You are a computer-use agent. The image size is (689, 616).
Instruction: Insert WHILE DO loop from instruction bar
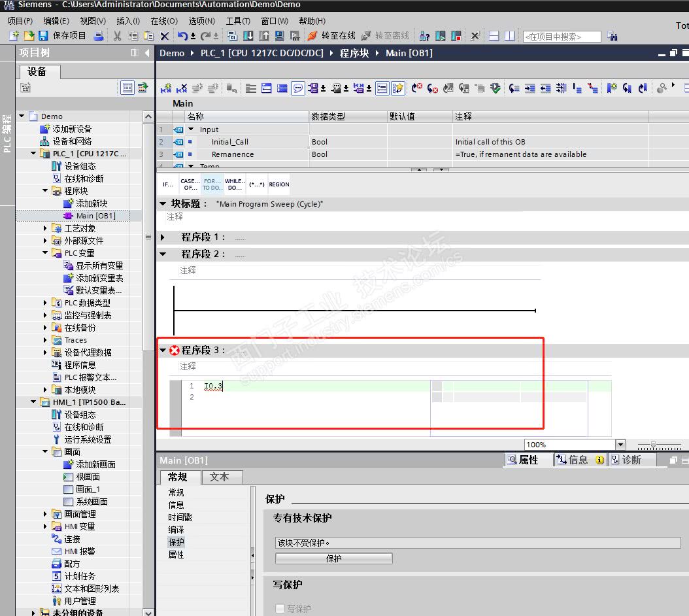tap(234, 184)
